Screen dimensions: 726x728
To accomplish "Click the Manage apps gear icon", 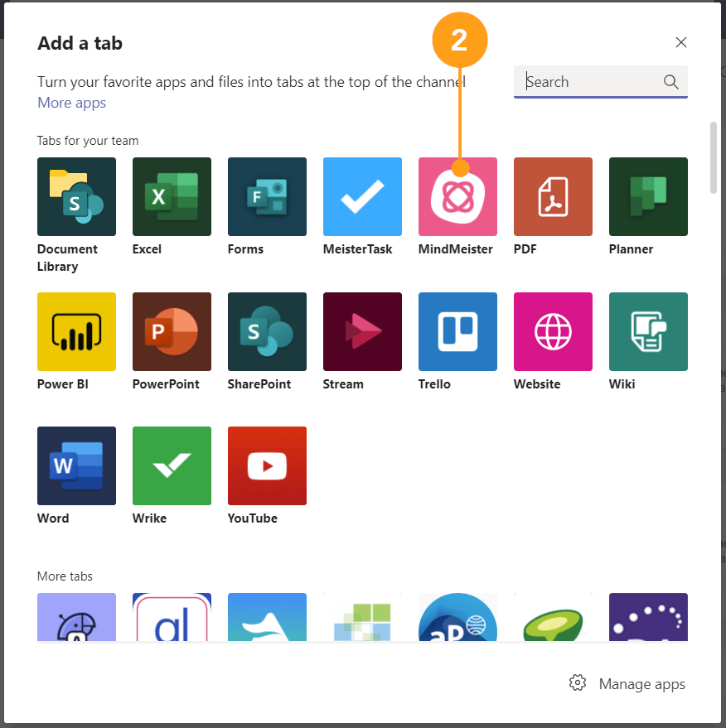I will pyautogui.click(x=578, y=683).
